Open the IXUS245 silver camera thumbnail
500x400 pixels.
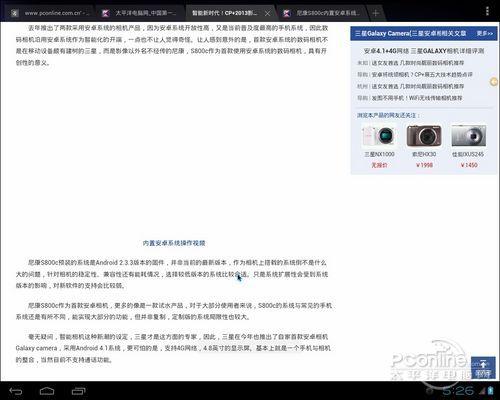point(469,136)
